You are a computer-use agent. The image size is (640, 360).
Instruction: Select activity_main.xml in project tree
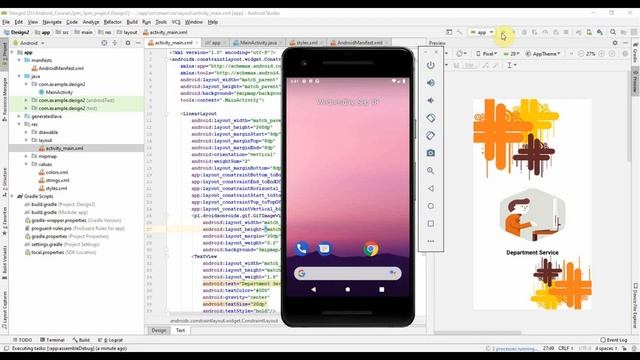point(64,148)
